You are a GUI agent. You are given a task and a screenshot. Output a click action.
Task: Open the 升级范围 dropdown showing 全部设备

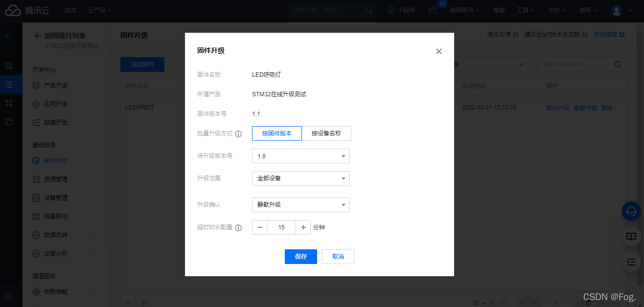coord(300,178)
